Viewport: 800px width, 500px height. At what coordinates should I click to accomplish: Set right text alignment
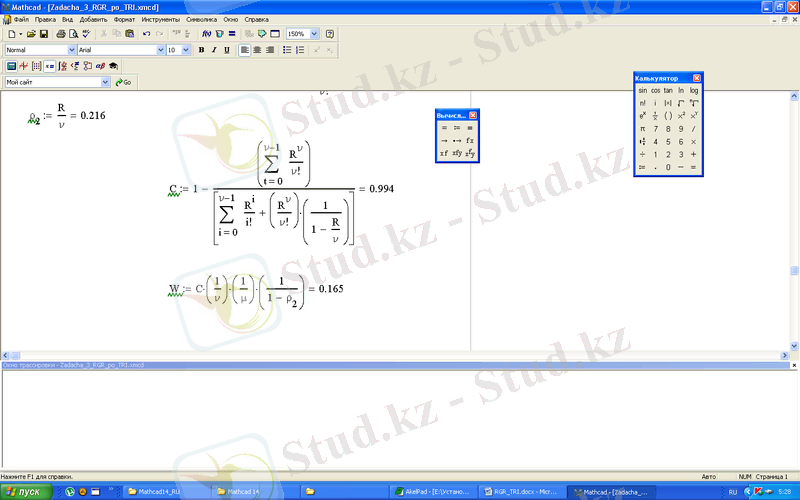point(270,50)
